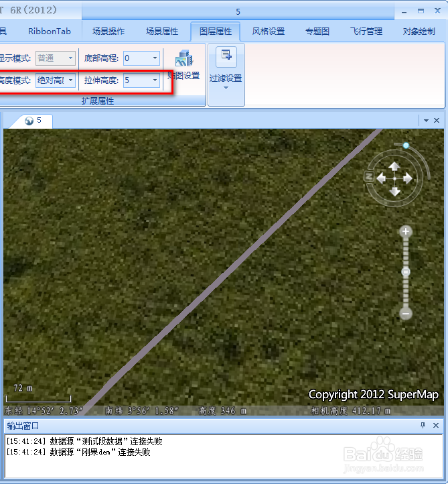Open the 贴图设置 texture settings icon

click(x=184, y=58)
